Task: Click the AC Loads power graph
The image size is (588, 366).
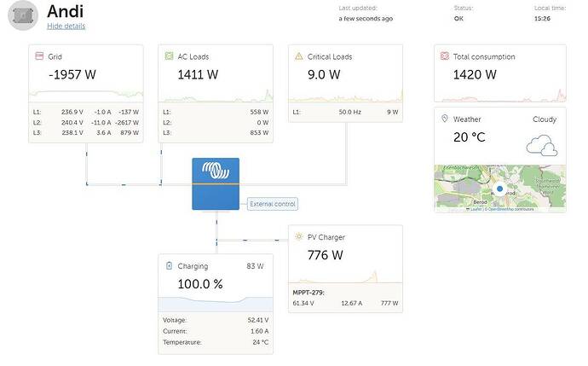Action: (216, 96)
